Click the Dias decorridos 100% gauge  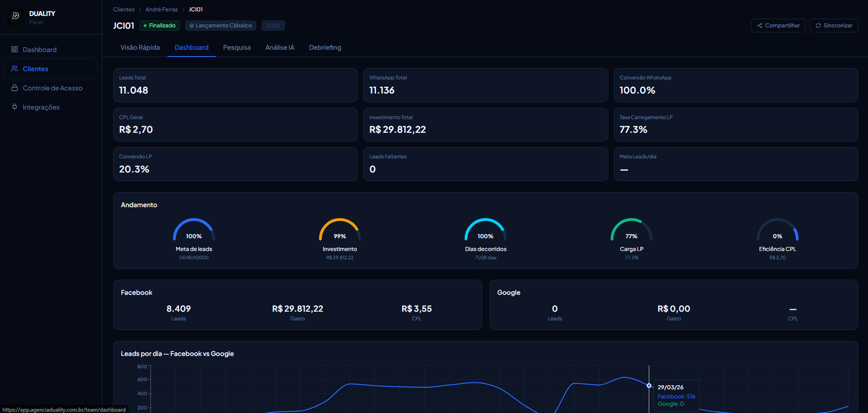(x=486, y=230)
